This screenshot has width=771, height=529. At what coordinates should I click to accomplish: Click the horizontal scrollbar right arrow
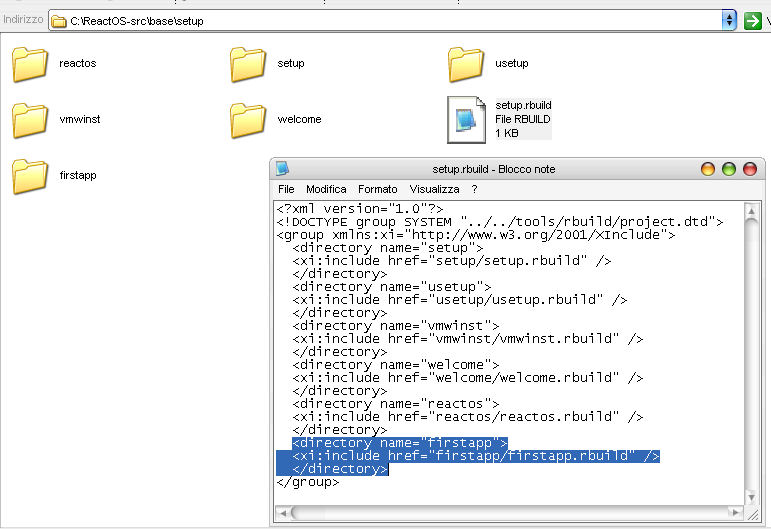tap(736, 513)
